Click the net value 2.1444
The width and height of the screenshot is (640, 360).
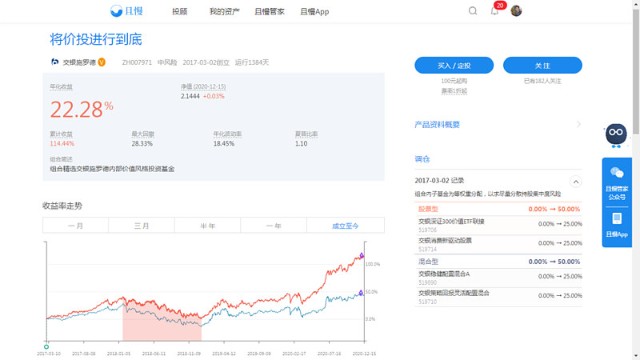[190, 96]
